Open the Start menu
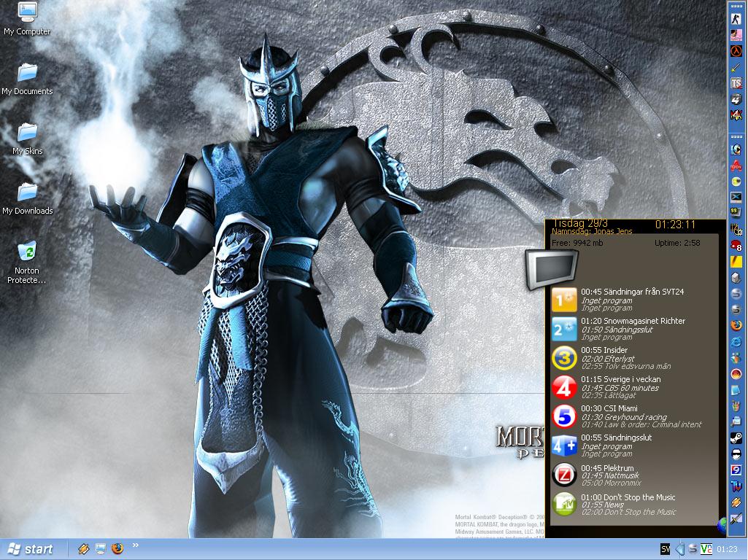748x560 pixels. [x=30, y=549]
